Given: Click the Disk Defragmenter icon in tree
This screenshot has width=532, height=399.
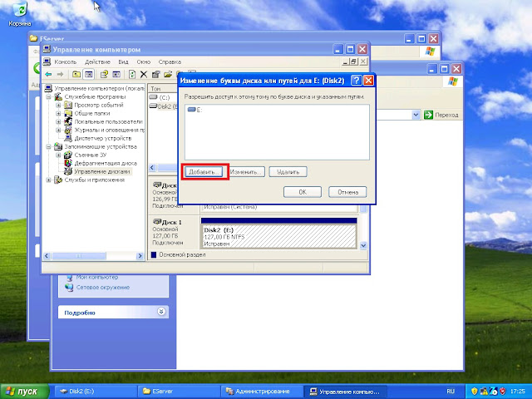Looking at the screenshot, I should coord(68,163).
